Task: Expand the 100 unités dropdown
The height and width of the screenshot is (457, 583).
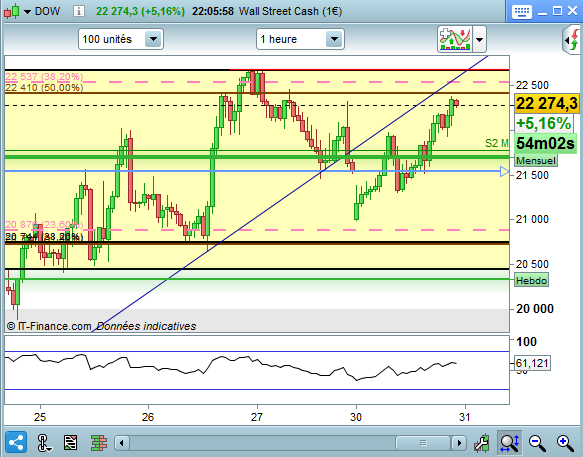Action: [x=153, y=39]
